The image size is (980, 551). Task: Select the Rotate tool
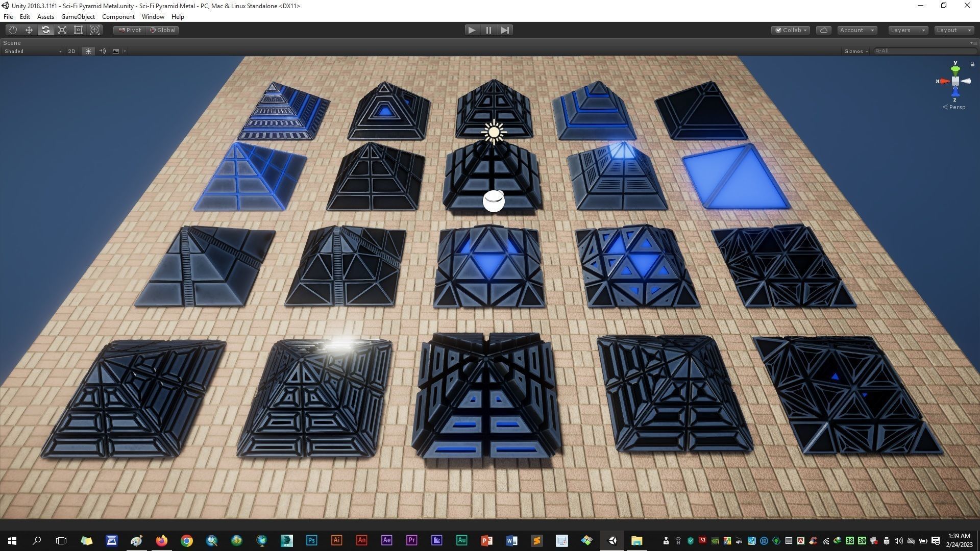coord(45,30)
